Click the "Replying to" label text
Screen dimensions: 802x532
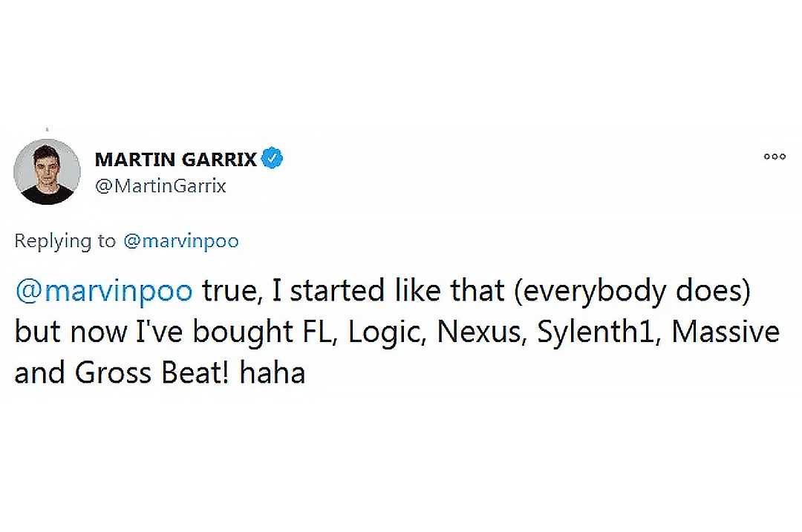point(65,241)
